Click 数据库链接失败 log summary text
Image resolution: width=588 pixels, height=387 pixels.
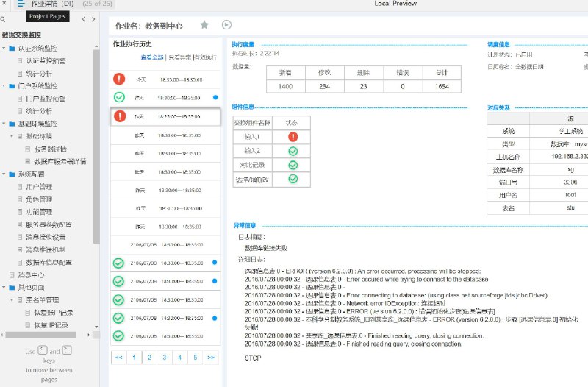click(266, 248)
